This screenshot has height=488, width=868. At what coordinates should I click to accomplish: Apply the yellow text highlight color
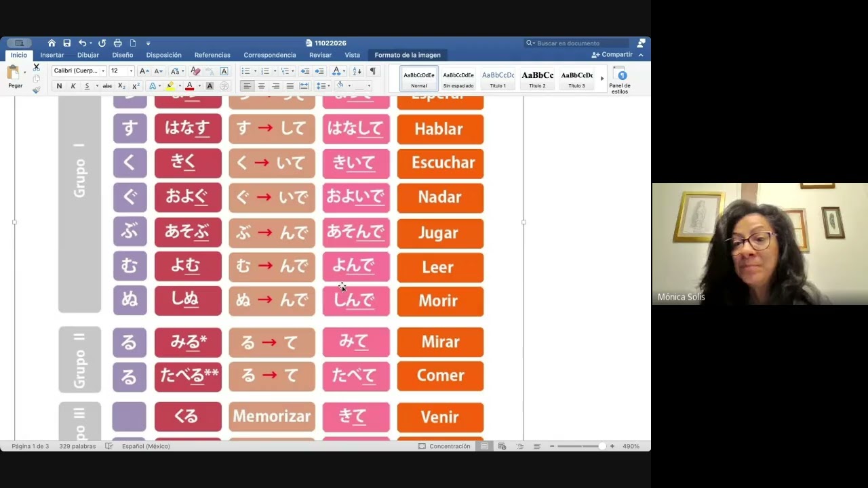click(170, 86)
